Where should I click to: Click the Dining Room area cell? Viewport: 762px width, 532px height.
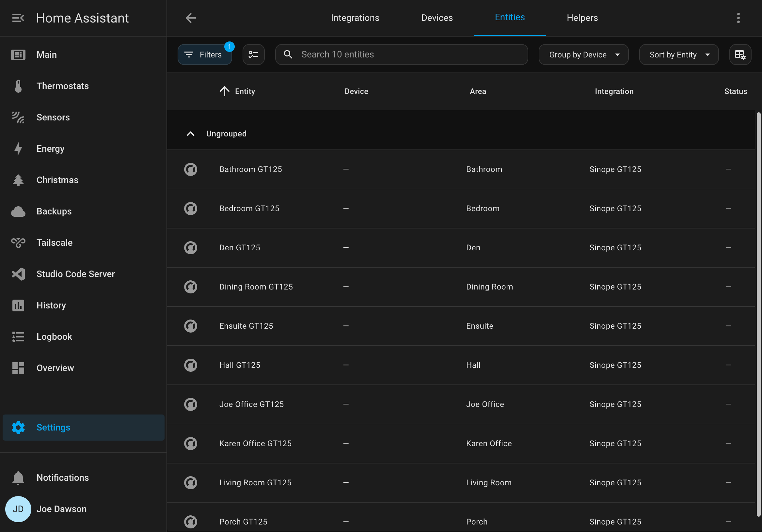[x=489, y=287]
